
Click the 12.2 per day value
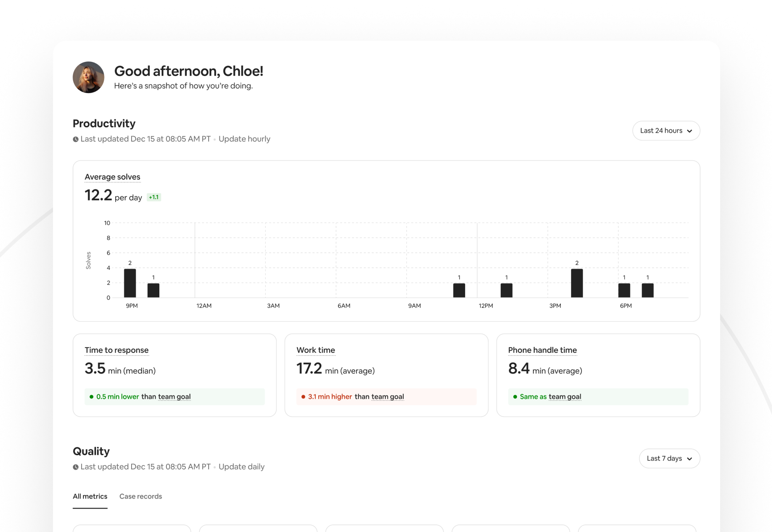pos(113,195)
